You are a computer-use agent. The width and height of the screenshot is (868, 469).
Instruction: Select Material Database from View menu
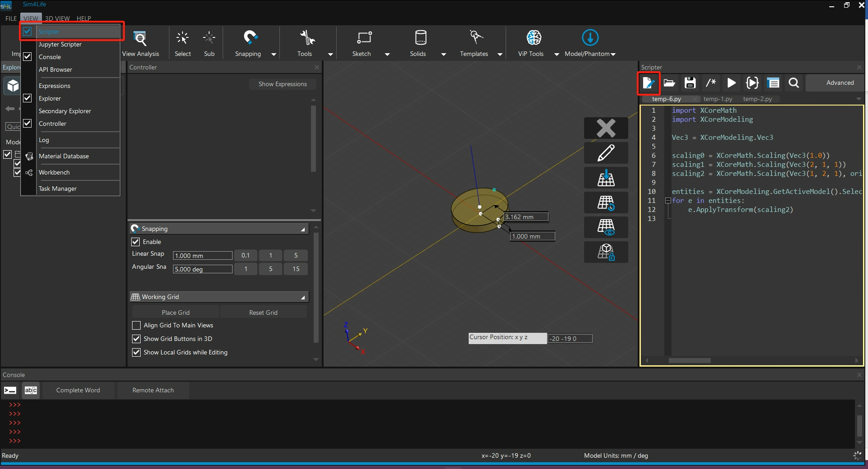pyautogui.click(x=64, y=156)
